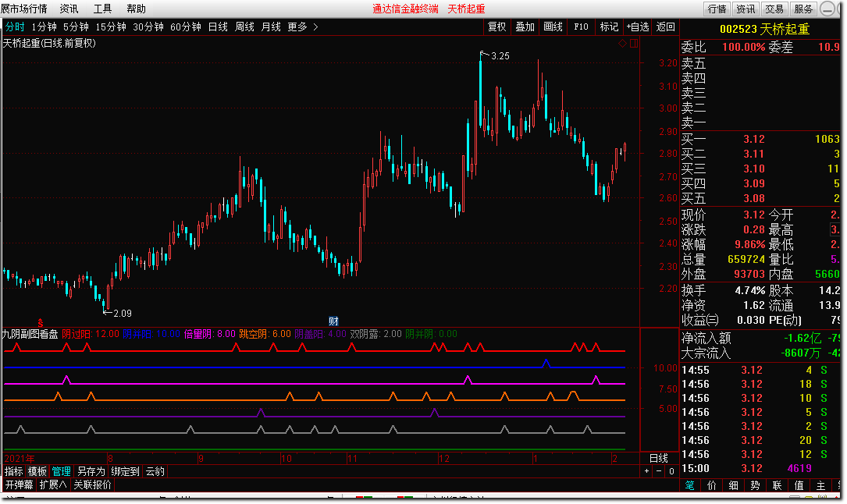This screenshot has width=847, height=504.
Task: Select the 价 price tab
Action: click(711, 485)
